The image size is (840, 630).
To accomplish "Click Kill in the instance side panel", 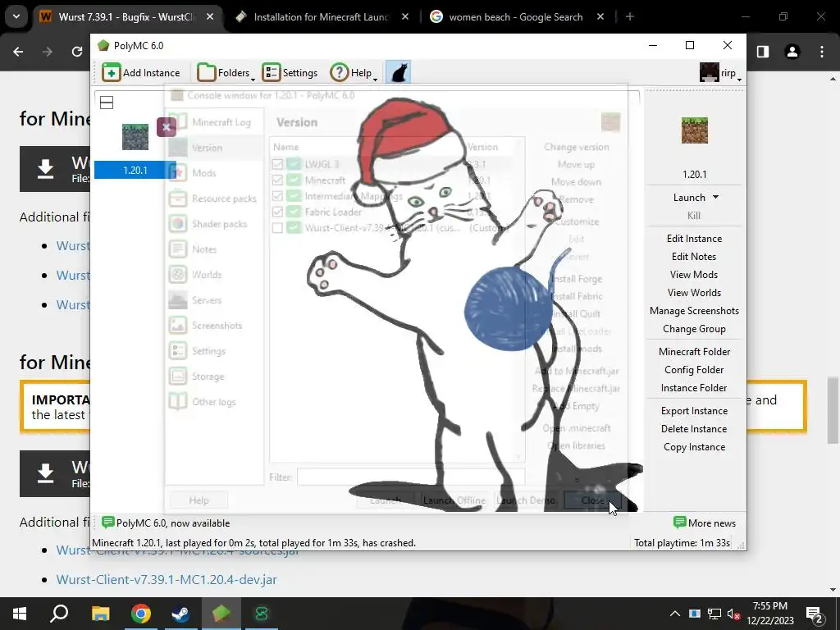I will [x=694, y=216].
